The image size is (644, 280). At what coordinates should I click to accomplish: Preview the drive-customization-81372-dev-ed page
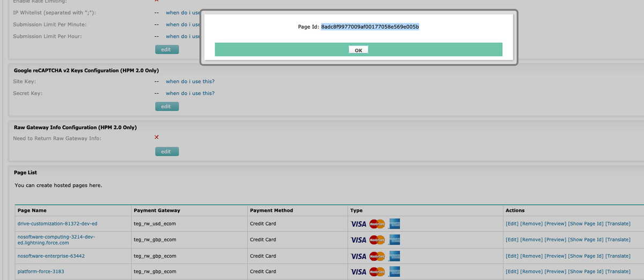point(555,224)
